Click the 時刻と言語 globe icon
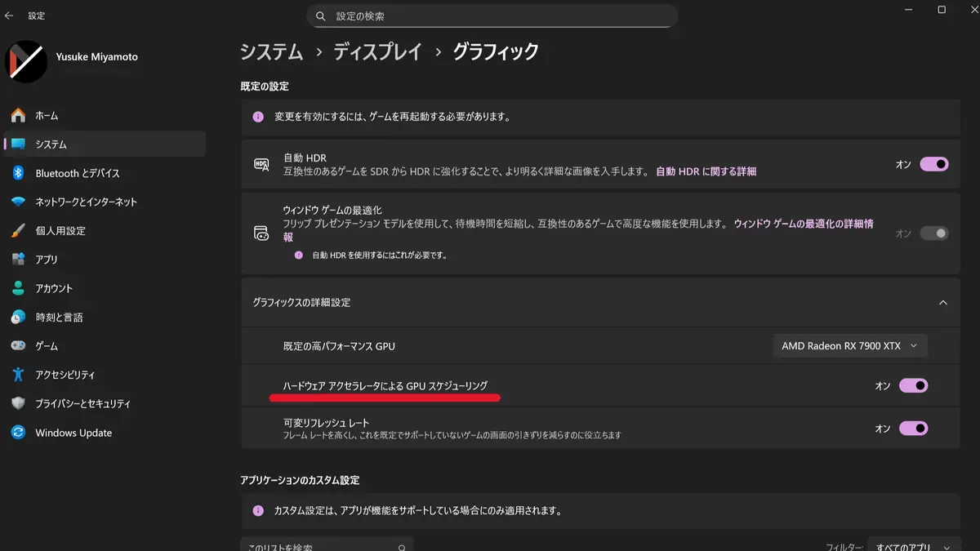The image size is (980, 551). click(18, 318)
